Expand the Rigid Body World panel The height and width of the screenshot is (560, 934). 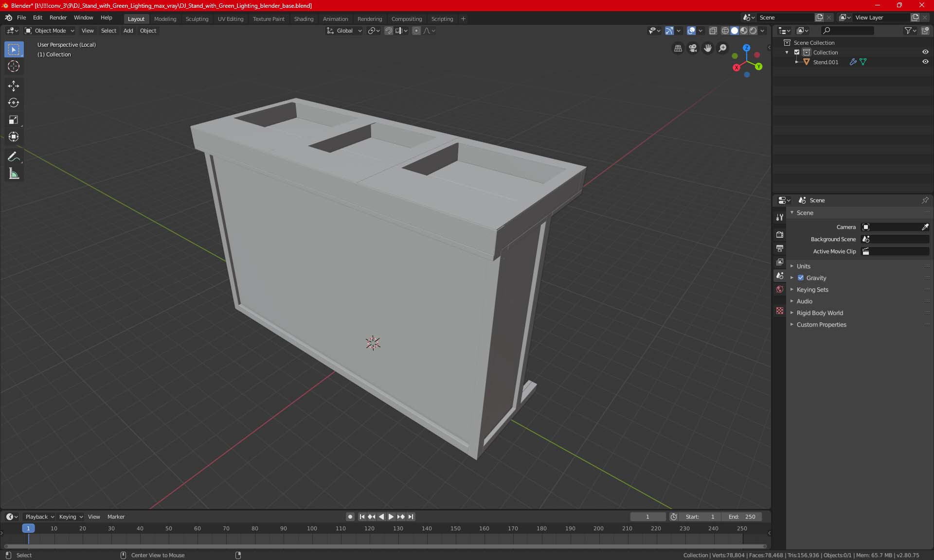click(820, 313)
